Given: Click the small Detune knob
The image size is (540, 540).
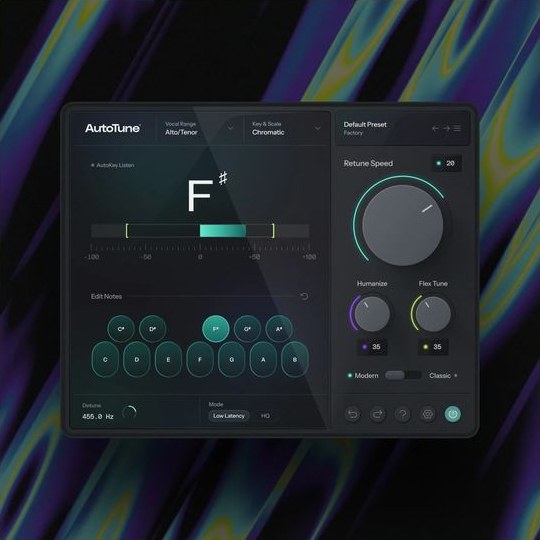Looking at the screenshot, I should pos(130,412).
